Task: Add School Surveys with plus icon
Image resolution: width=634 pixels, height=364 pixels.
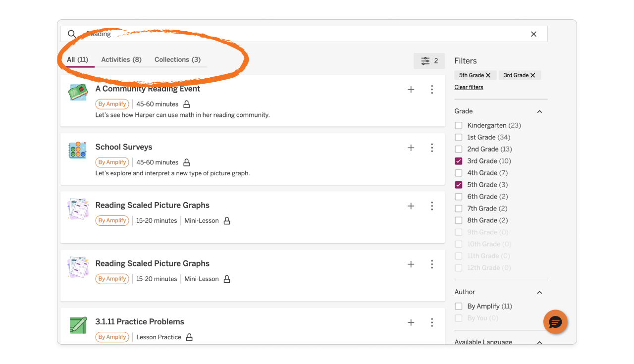Action: coord(411,148)
